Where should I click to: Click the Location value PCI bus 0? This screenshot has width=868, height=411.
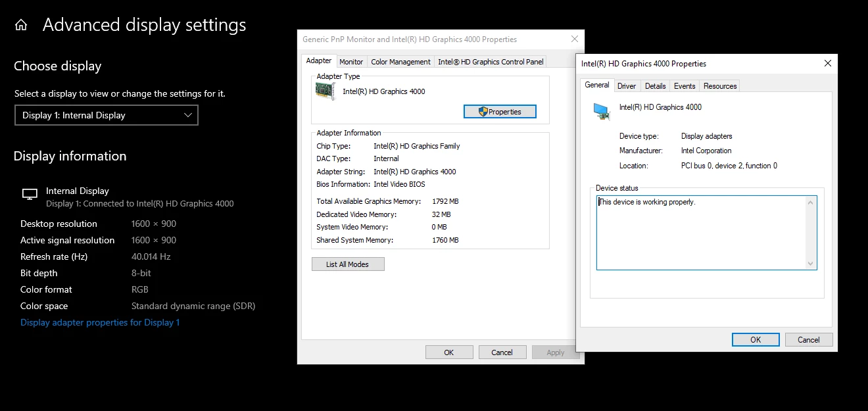pos(729,166)
